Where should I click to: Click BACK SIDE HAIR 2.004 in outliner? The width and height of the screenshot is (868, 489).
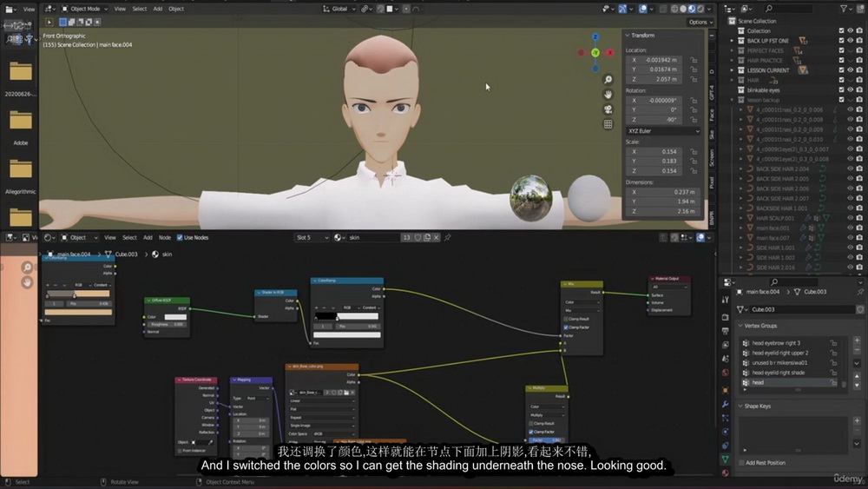(782, 169)
